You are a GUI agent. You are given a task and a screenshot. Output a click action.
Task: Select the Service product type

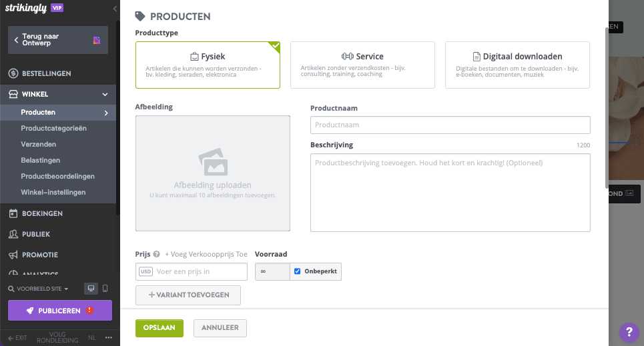point(362,65)
